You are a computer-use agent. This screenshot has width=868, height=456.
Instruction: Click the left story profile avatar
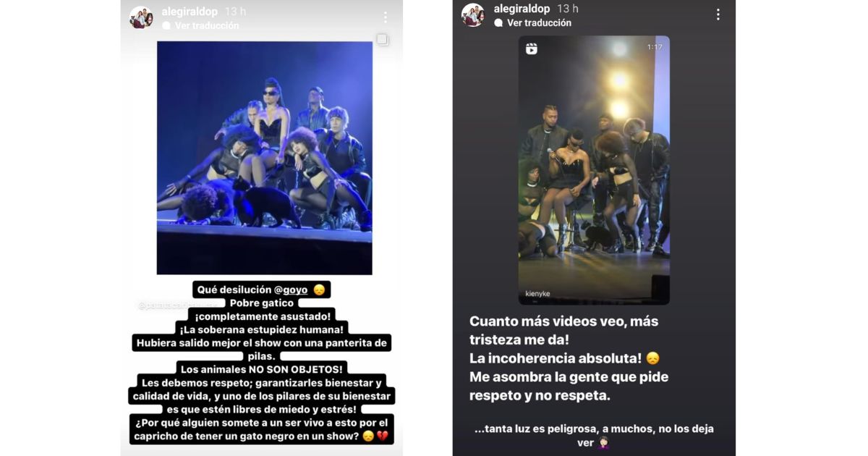pos(141,17)
